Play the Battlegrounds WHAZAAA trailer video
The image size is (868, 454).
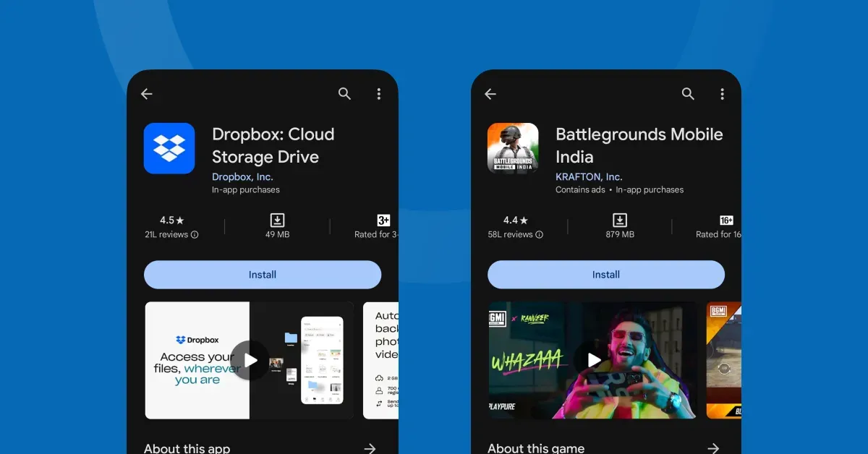pos(594,360)
